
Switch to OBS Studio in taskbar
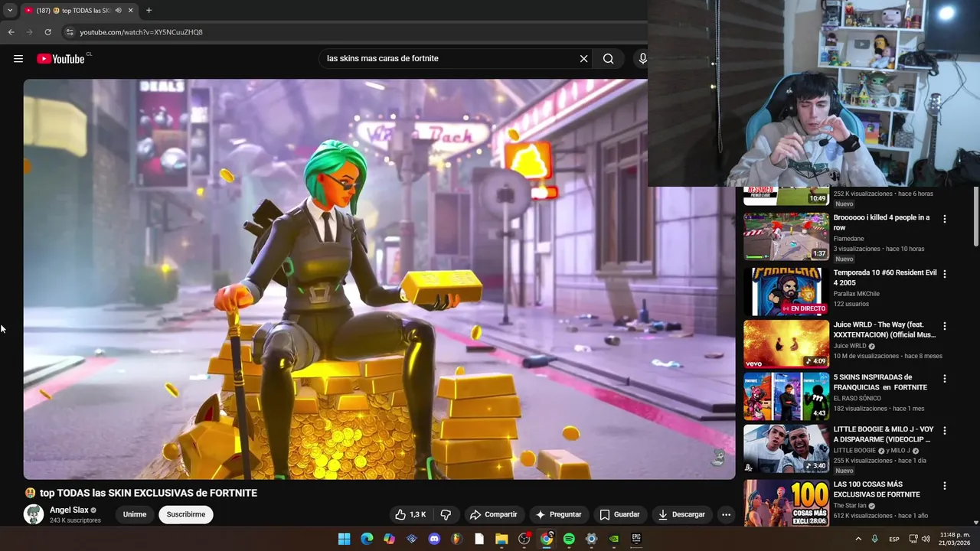[524, 539]
